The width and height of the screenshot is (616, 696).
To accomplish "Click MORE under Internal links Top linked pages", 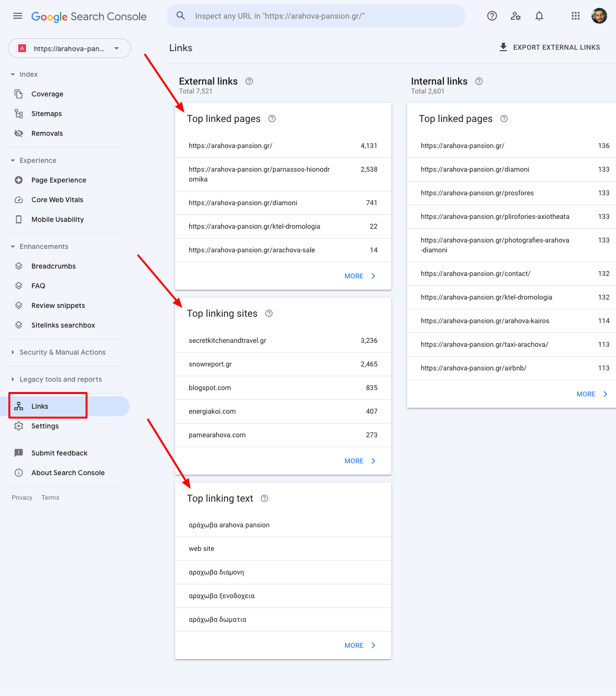I will point(592,394).
